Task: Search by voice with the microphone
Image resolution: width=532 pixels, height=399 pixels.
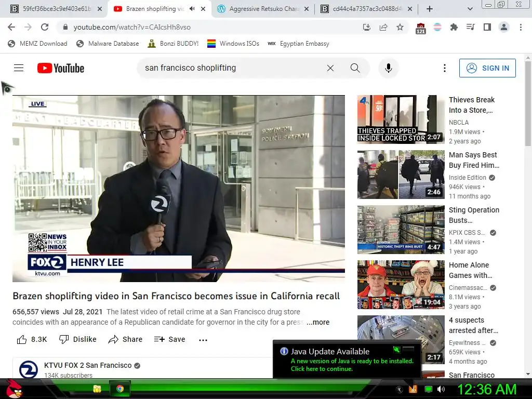Action: click(389, 68)
